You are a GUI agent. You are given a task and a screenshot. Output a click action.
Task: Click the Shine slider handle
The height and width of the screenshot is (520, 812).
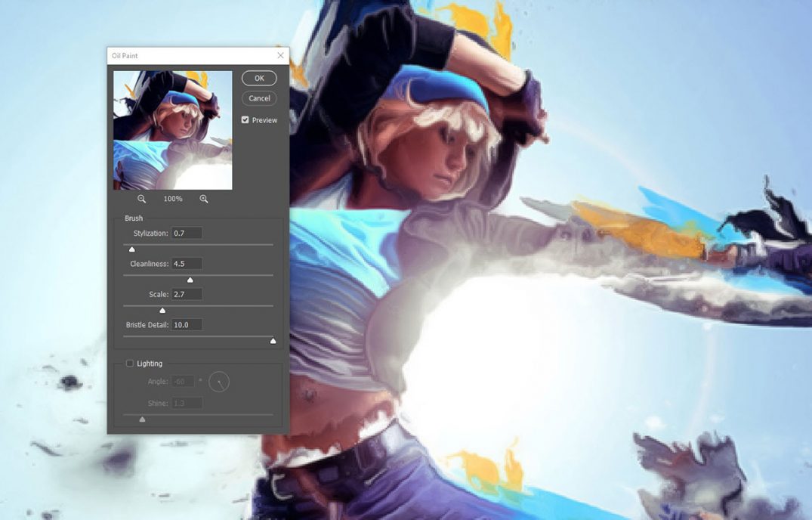140,418
